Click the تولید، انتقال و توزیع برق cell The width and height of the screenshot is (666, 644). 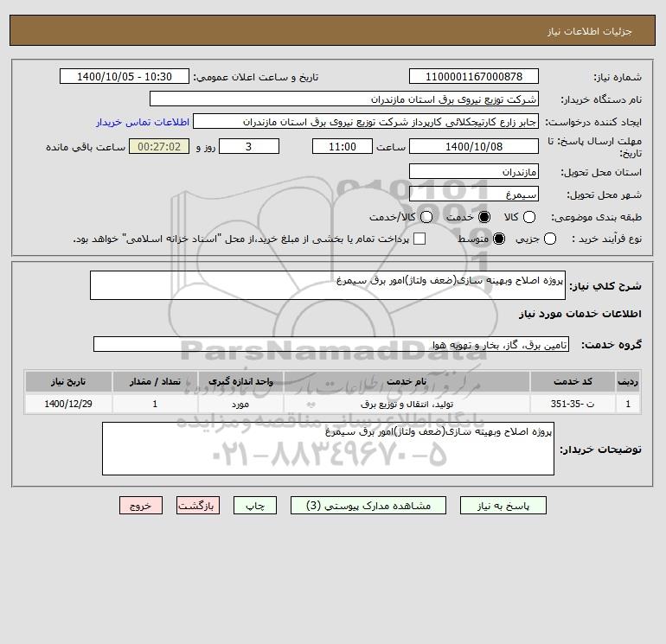click(407, 404)
